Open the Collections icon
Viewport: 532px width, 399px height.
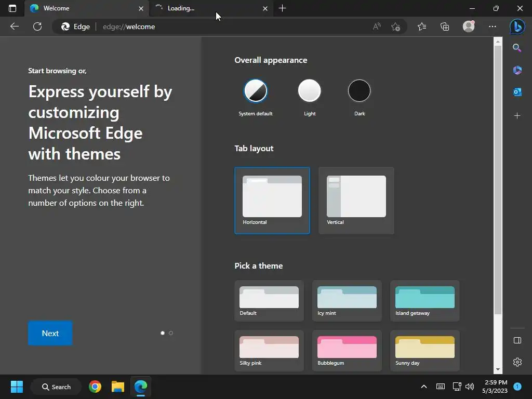tap(445, 26)
